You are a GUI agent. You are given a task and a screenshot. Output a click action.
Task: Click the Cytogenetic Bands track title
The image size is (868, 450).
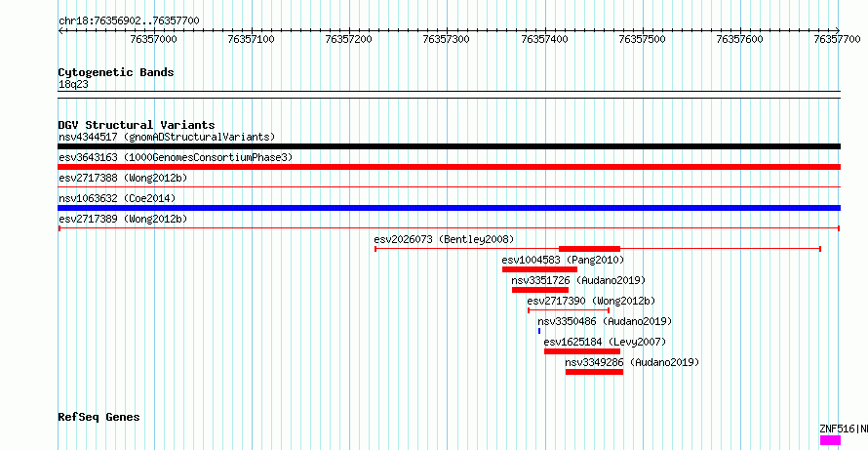pyautogui.click(x=116, y=72)
